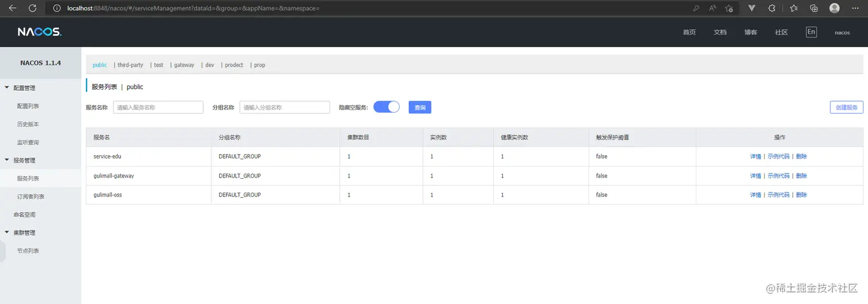Switch language with the En button

point(811,32)
